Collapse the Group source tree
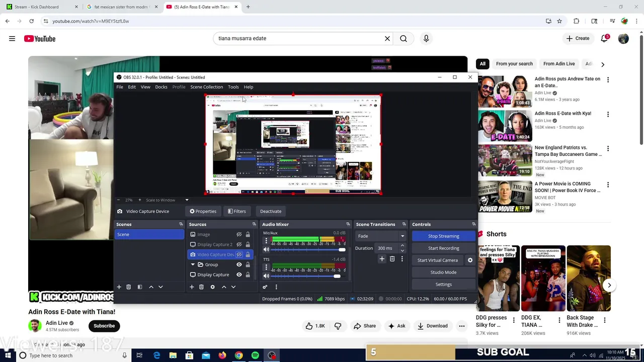This screenshot has height=362, width=644. 193,264
